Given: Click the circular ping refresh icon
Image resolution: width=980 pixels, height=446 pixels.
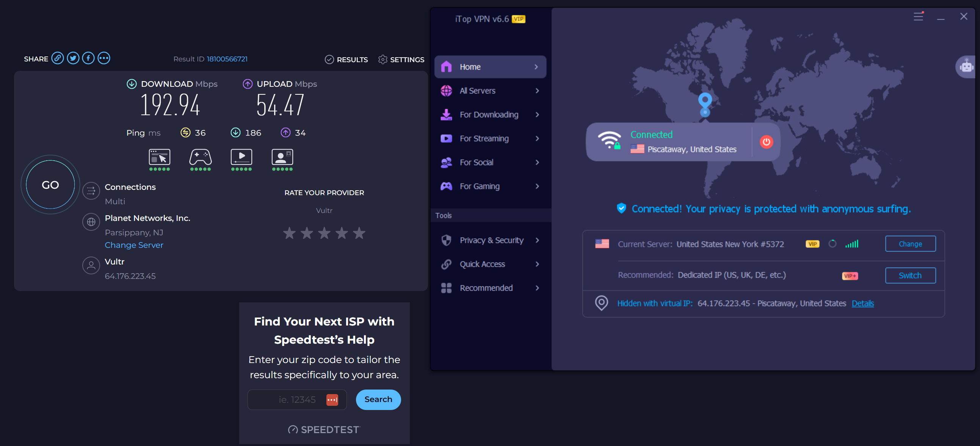Looking at the screenshot, I should point(833,244).
